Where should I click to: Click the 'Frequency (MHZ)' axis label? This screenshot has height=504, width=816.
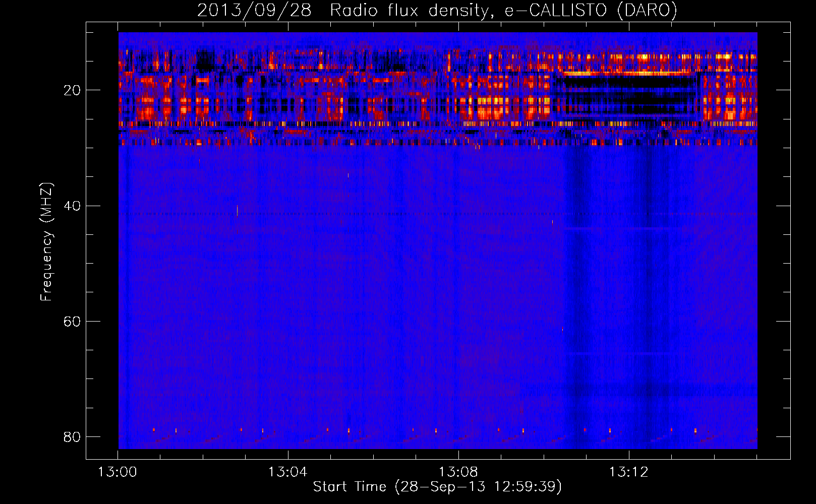click(x=46, y=242)
